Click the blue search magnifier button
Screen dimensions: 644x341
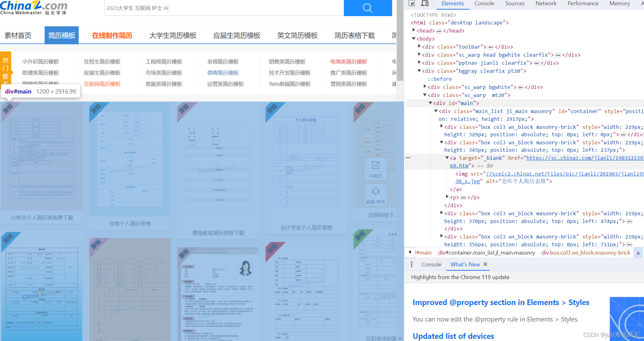tap(368, 8)
